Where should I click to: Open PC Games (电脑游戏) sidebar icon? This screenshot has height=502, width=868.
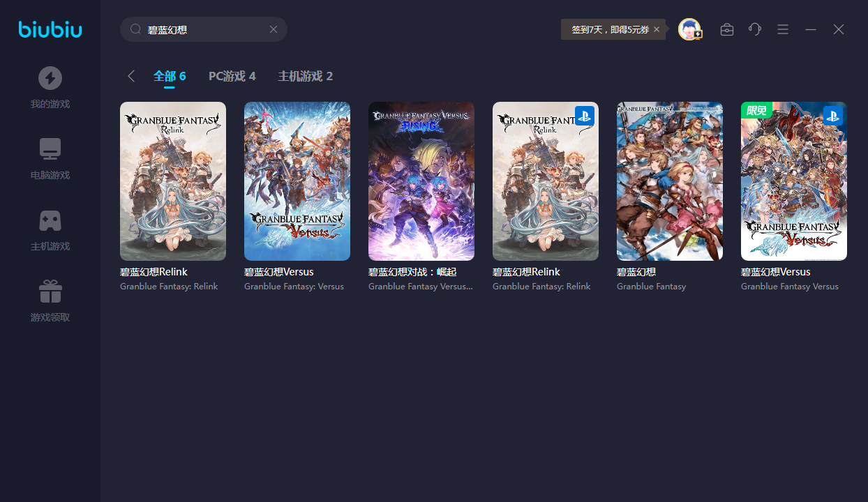[50, 149]
